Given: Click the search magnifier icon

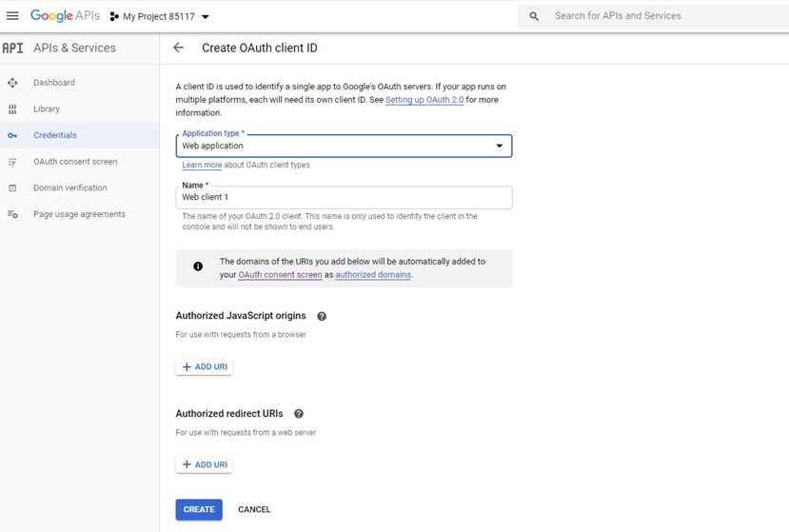Looking at the screenshot, I should click(x=534, y=16).
